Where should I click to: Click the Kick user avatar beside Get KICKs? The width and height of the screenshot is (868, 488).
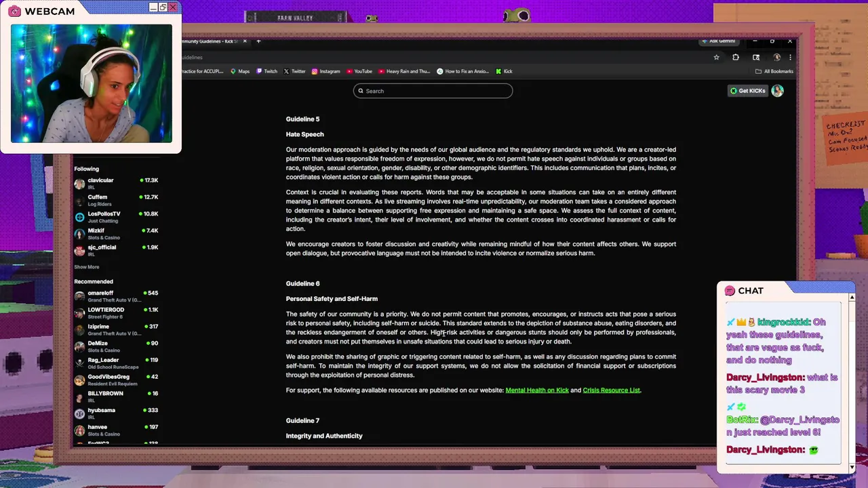click(777, 91)
